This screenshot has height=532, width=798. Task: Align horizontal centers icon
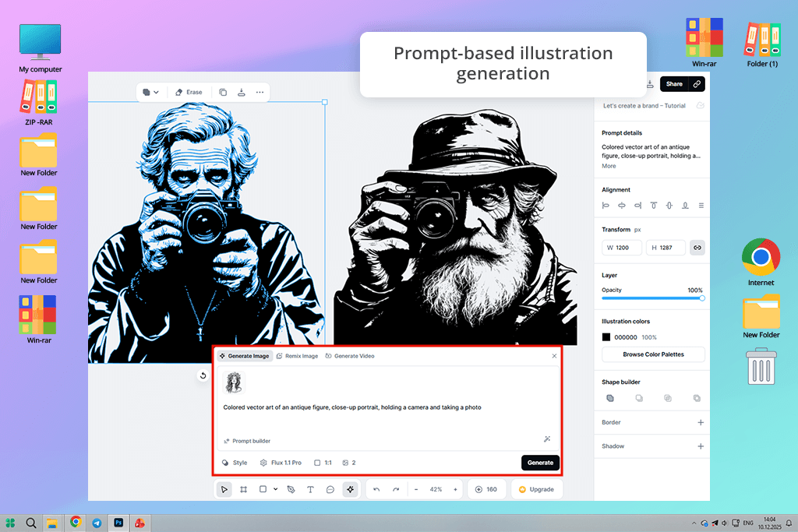tap(622, 206)
